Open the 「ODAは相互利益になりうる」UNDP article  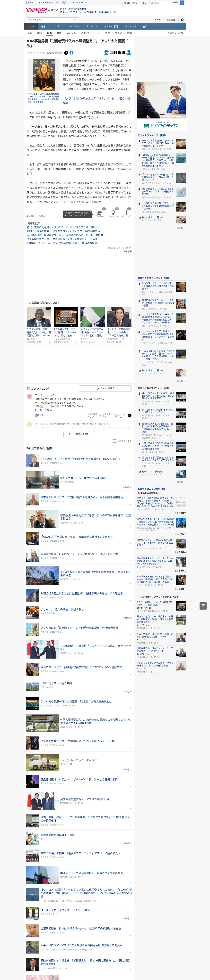[77, 536]
